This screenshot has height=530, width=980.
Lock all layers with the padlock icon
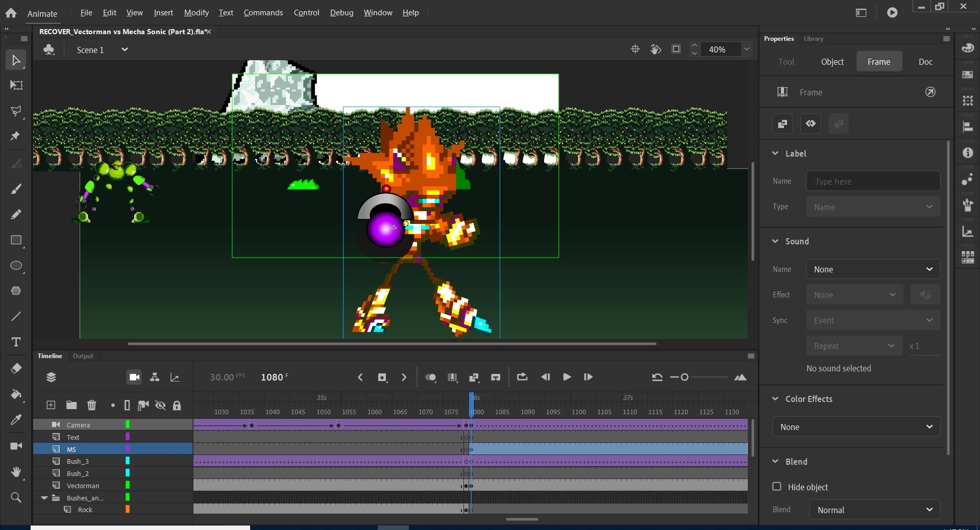177,405
